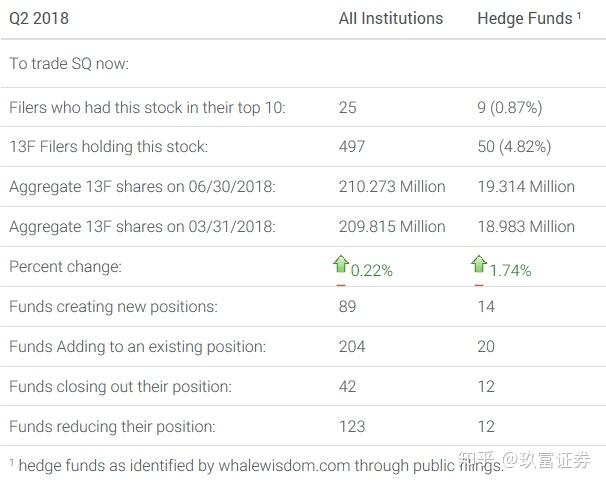Click green up arrow beside 0.22%
The width and height of the screenshot is (606, 485).
click(341, 265)
